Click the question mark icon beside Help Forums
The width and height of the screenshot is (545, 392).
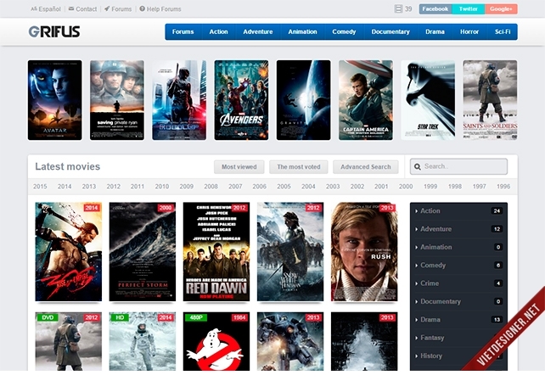coord(142,8)
